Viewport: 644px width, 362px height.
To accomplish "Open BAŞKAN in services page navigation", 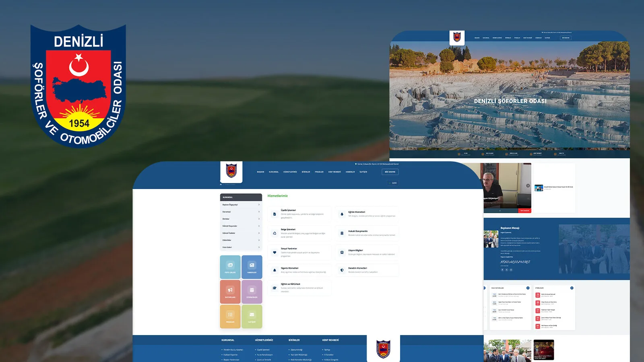I will click(x=261, y=172).
